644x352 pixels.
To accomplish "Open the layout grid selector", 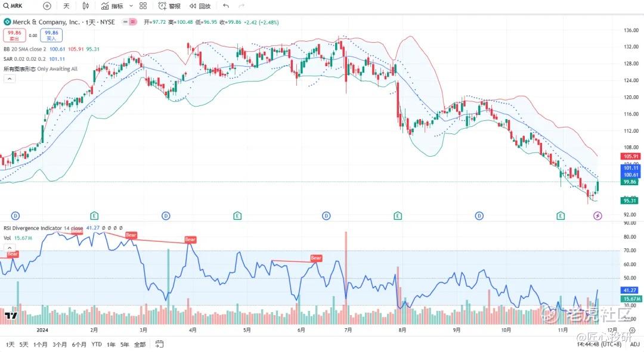I will (143, 6).
